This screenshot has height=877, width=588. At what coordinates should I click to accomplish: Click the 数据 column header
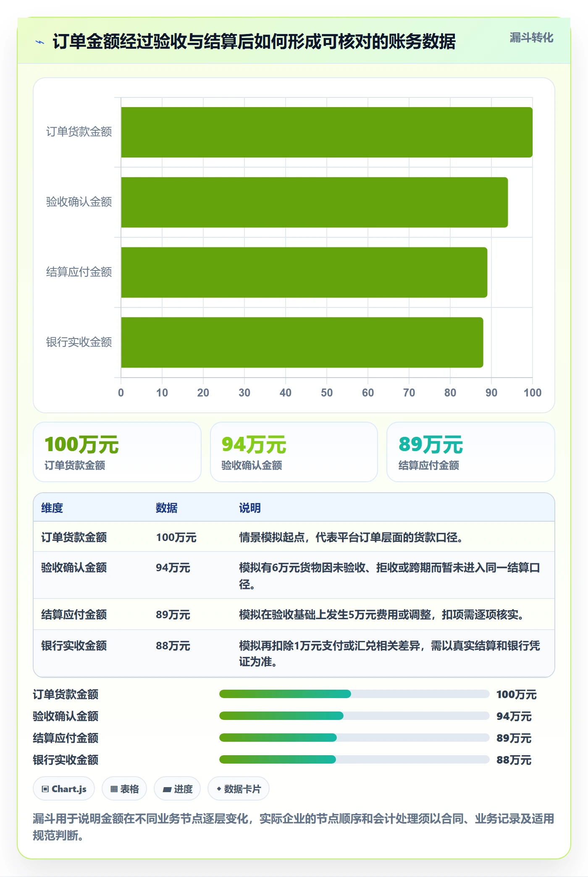click(x=166, y=508)
